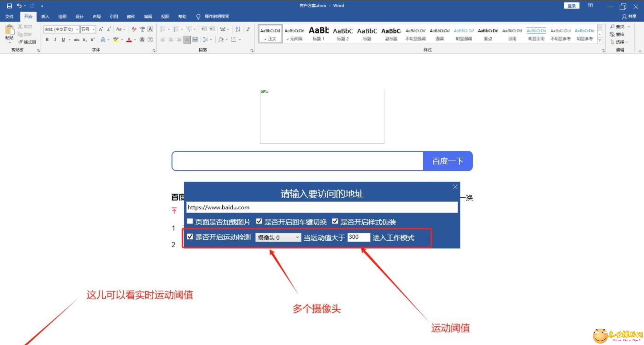Expand the font size dropdown

click(93, 29)
